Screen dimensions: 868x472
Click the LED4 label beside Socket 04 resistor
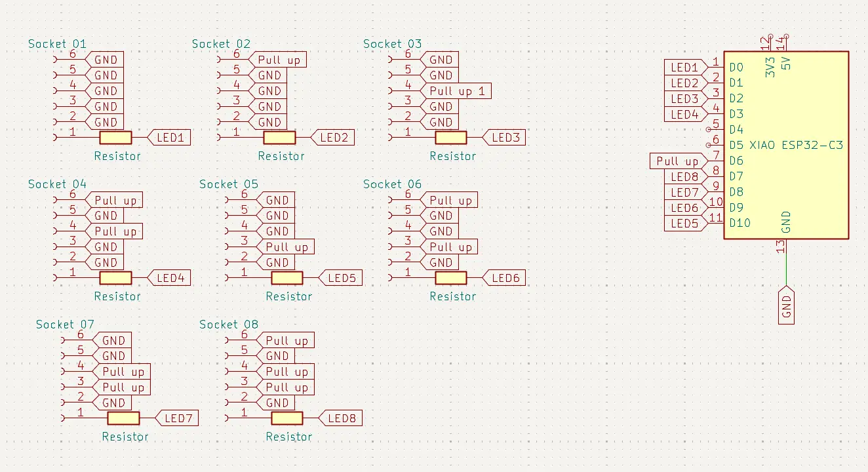click(170, 278)
